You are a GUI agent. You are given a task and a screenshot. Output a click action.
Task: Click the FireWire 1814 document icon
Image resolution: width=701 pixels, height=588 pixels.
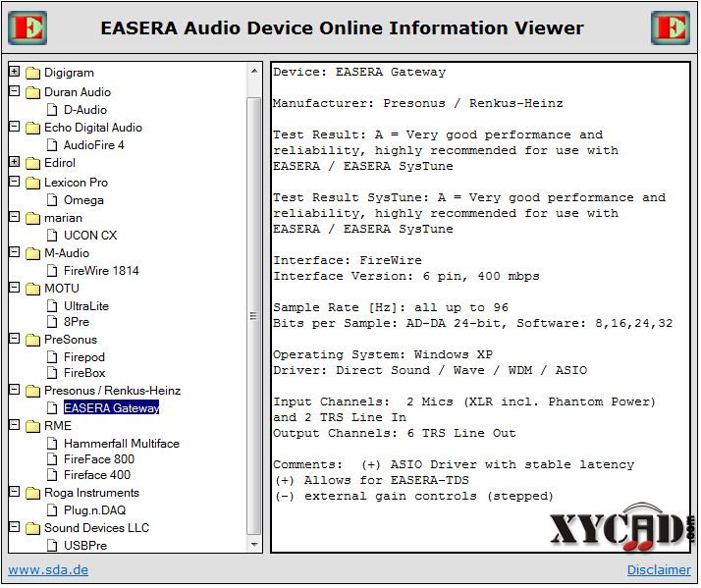pos(52,271)
